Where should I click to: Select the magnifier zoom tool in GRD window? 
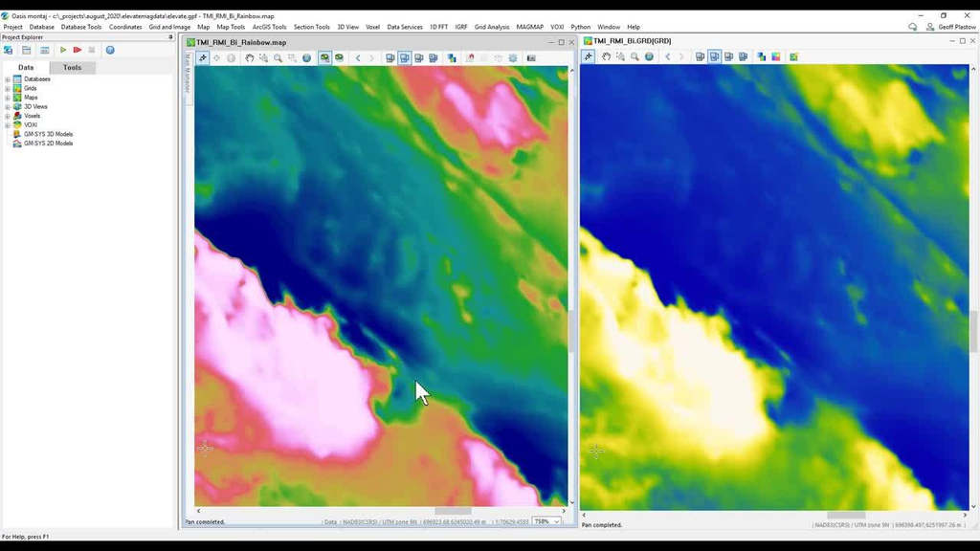pos(635,56)
